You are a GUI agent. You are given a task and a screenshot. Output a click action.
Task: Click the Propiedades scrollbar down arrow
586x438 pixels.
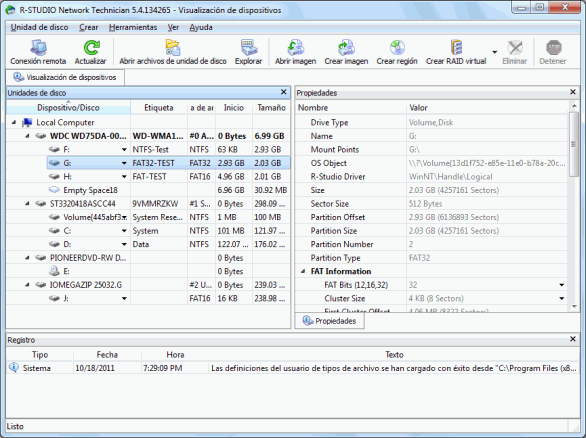pyautogui.click(x=574, y=306)
